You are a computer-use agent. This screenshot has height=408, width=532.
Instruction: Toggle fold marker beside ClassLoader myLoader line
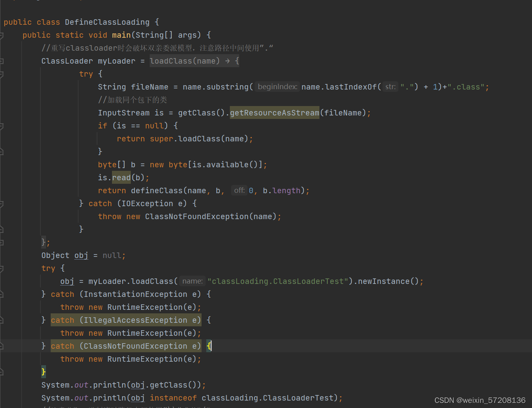(x=2, y=61)
